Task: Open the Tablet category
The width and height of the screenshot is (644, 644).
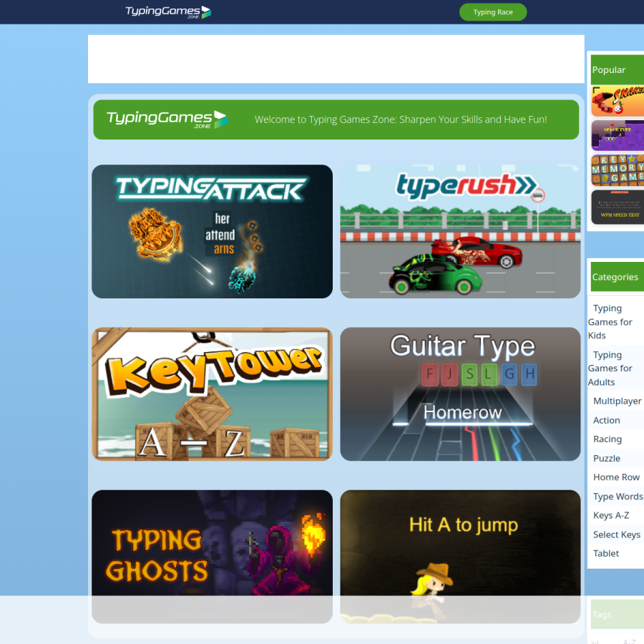Action: [x=606, y=553]
